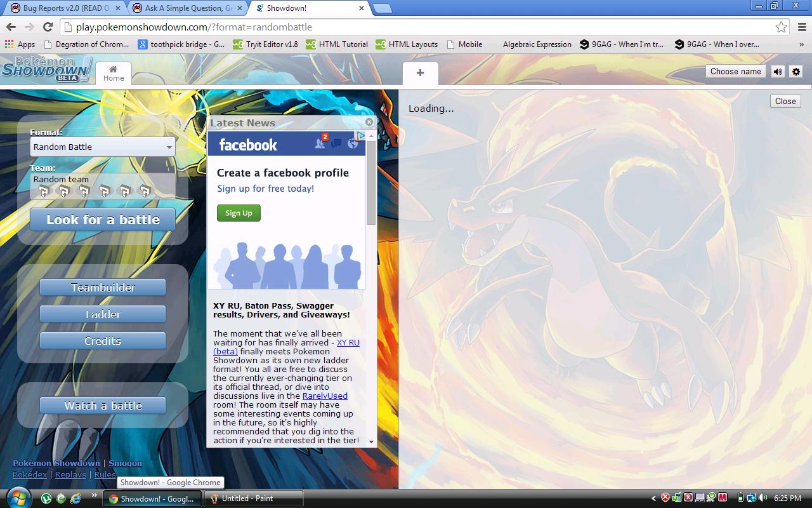Expand quick launch overflow chevron
Image resolution: width=812 pixels, height=508 pixels.
click(94, 495)
